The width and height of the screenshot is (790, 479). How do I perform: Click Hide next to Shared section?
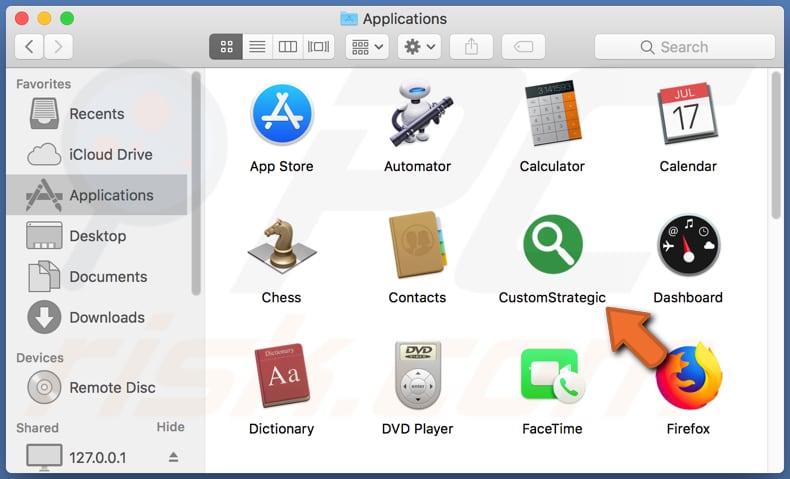170,427
